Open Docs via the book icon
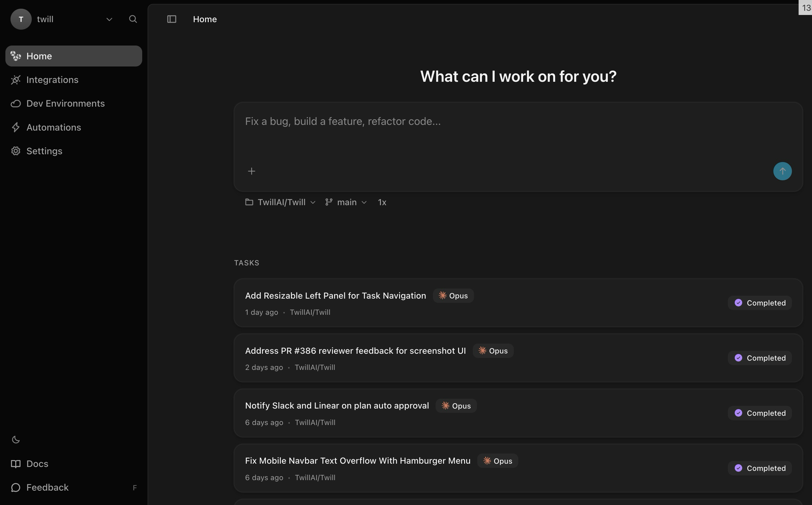The height and width of the screenshot is (505, 812). pos(16,464)
